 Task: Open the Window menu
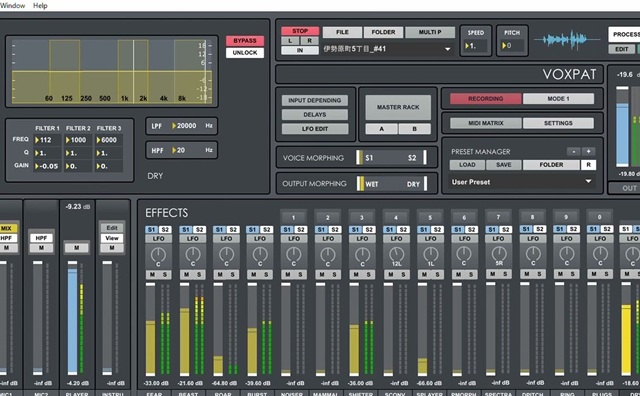(x=12, y=6)
